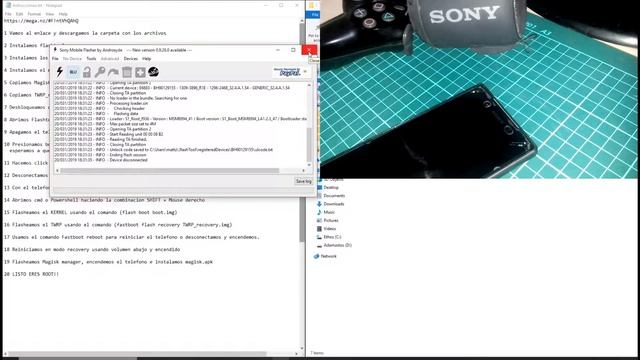This screenshot has height=360, width=640.
Task: Click step 1 'Vamos al enlace' line in Notepad
Action: pos(85,33)
